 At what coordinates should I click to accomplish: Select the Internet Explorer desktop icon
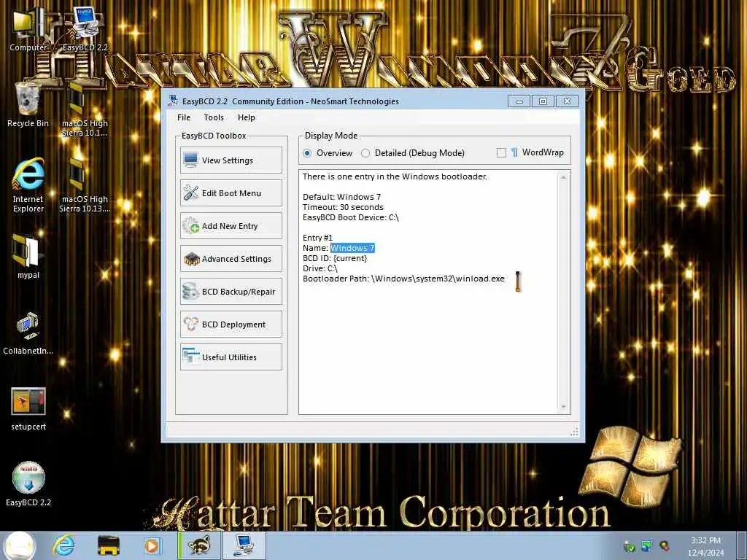pyautogui.click(x=28, y=184)
